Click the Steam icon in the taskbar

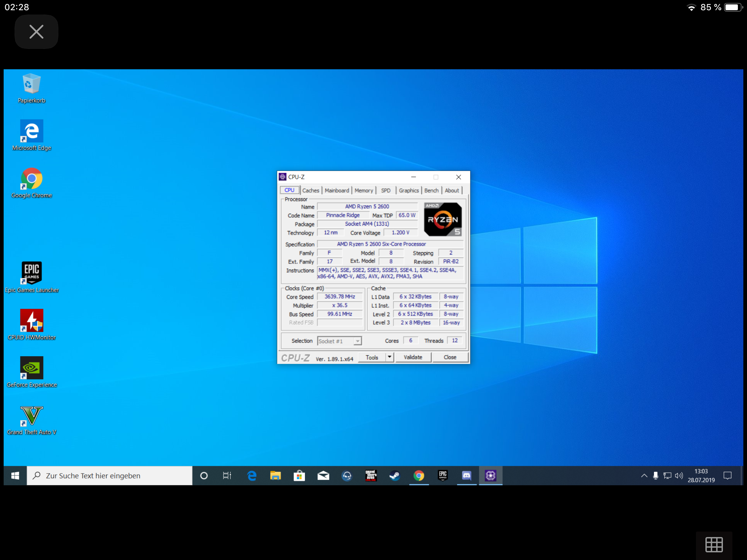[x=395, y=475]
